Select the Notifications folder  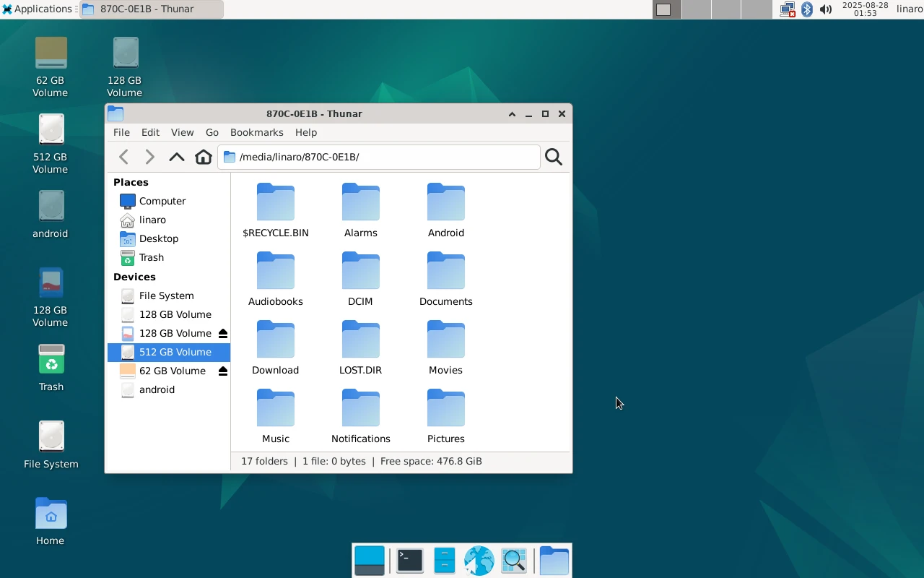361,417
